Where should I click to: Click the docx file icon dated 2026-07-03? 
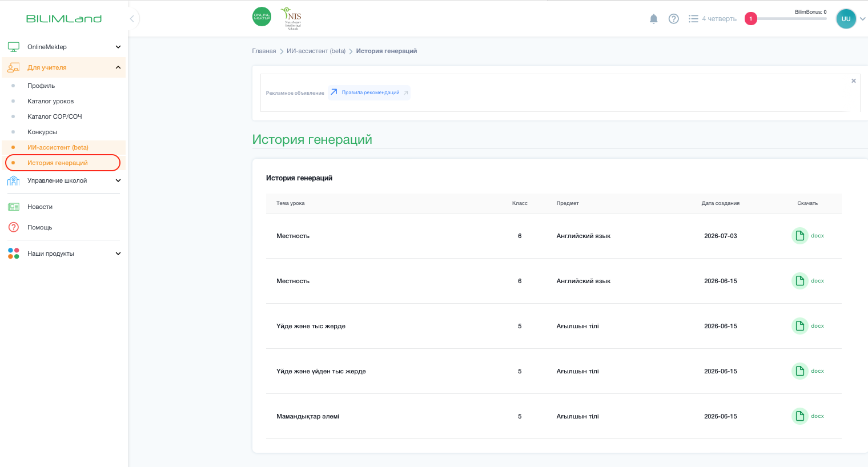tap(800, 236)
